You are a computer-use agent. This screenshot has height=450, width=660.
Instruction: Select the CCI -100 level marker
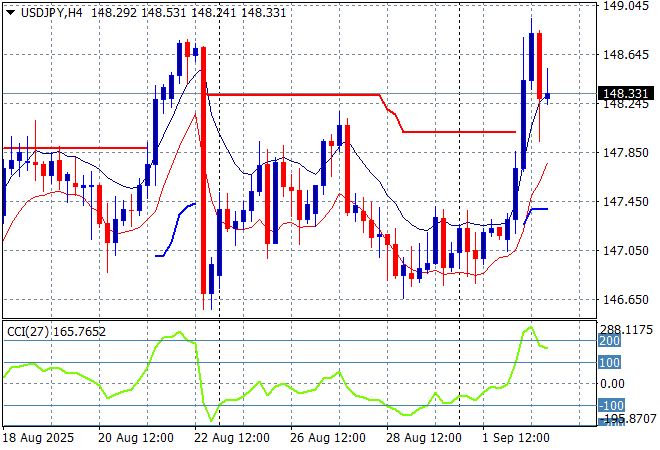pos(609,405)
